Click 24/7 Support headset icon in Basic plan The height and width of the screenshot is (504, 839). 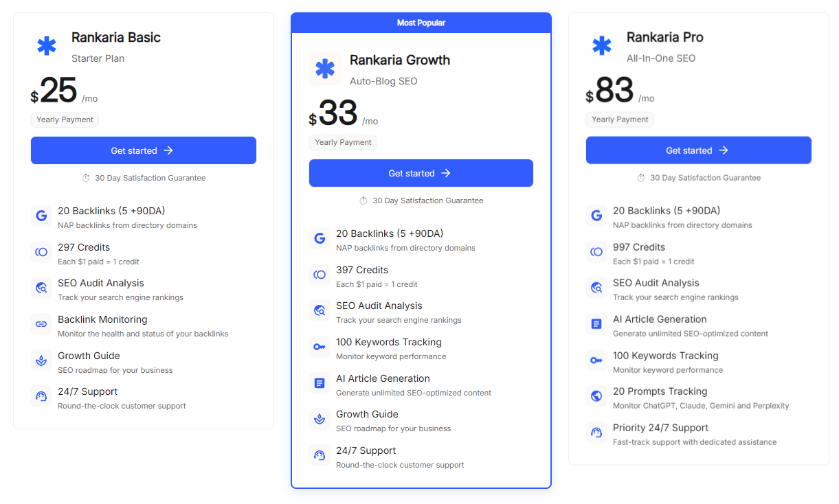click(x=41, y=397)
